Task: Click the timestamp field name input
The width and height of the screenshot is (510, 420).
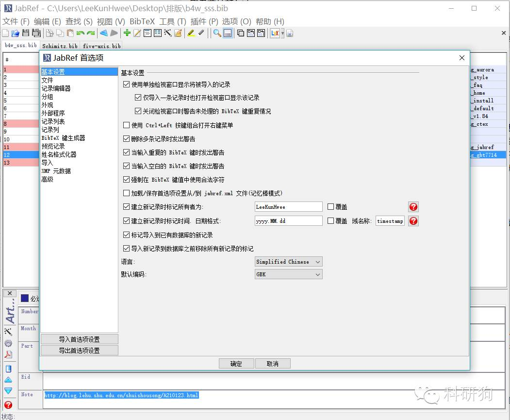Action: pos(390,221)
